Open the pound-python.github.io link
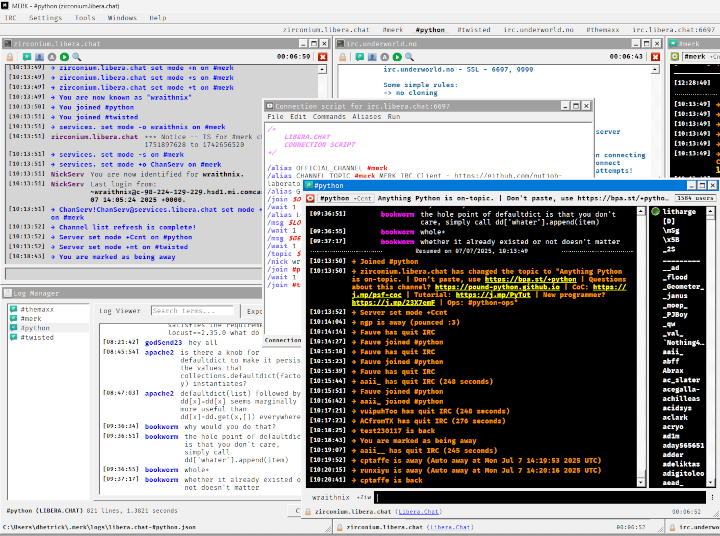Screen dimensions: 720x536 coord(497,287)
